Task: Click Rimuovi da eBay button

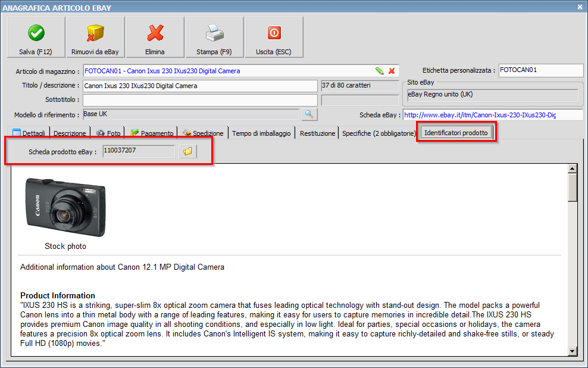Action: pyautogui.click(x=95, y=37)
